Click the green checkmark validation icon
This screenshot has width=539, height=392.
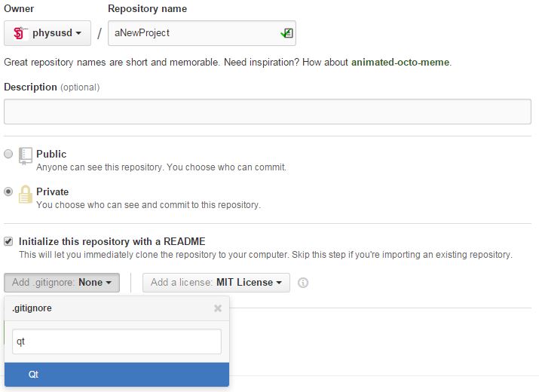coord(286,33)
